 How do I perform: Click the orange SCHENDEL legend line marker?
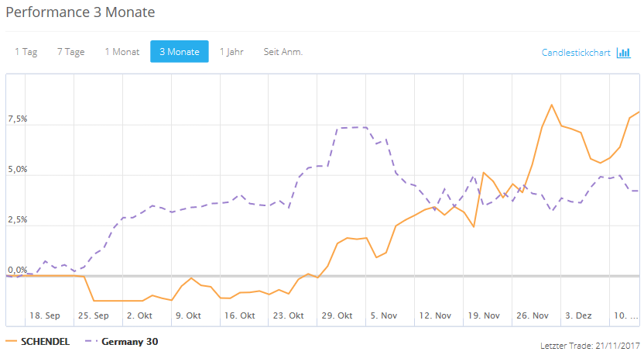[12, 341]
